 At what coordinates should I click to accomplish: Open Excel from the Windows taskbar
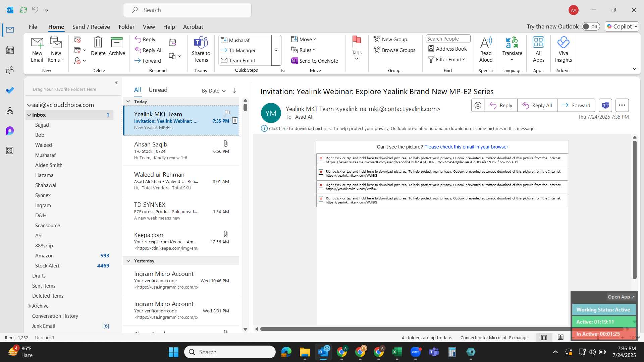click(x=397, y=352)
